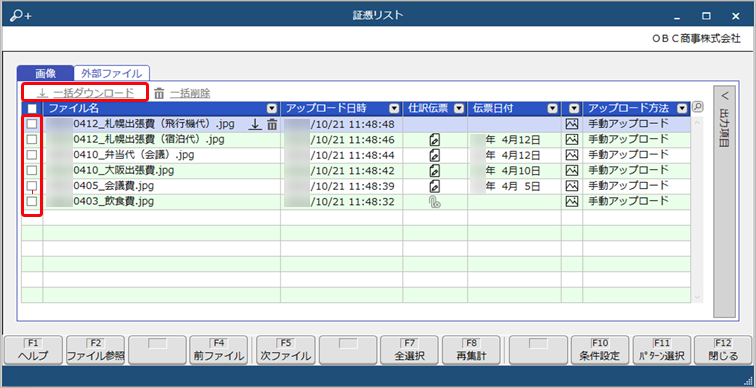Image resolution: width=756 pixels, height=388 pixels.
Task: Click the F12 閉じる button
Action: 724,350
